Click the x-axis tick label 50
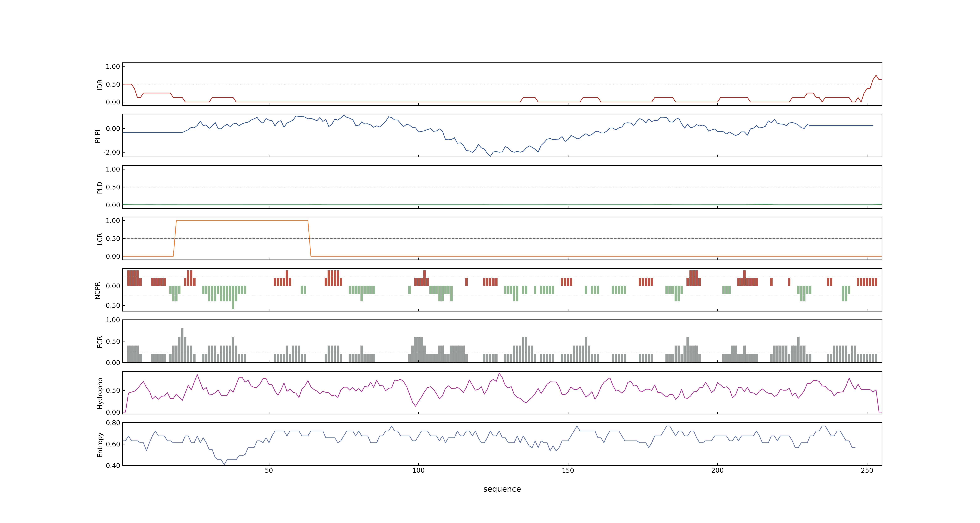The image size is (980, 523). pyautogui.click(x=269, y=470)
